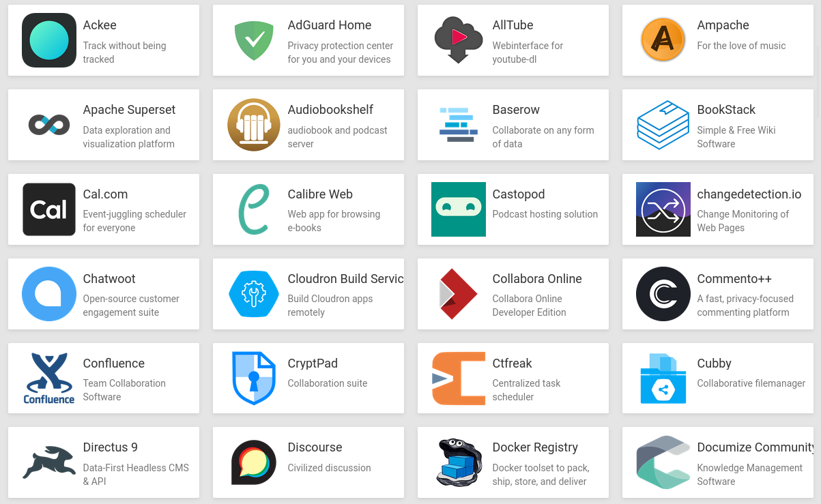Open the changedetection.io title
The height and width of the screenshot is (504, 821).
(749, 194)
